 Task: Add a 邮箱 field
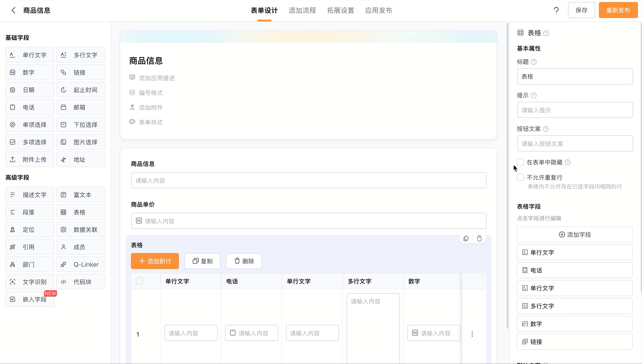click(x=81, y=107)
